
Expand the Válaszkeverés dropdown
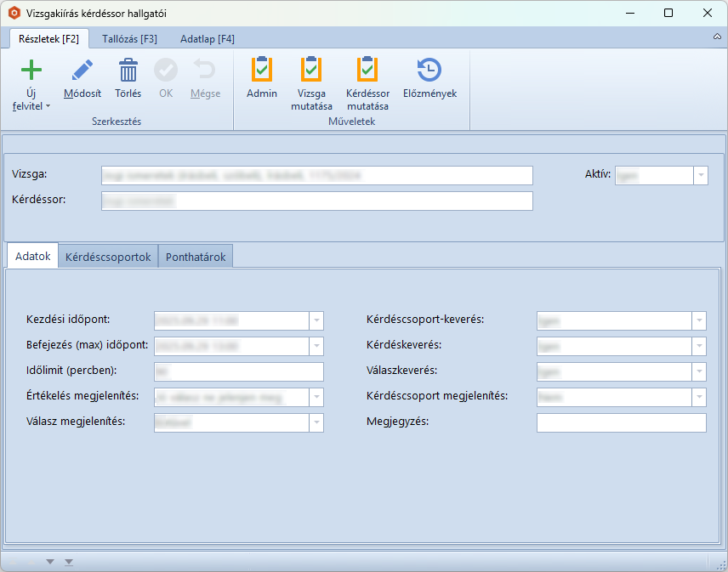699,371
